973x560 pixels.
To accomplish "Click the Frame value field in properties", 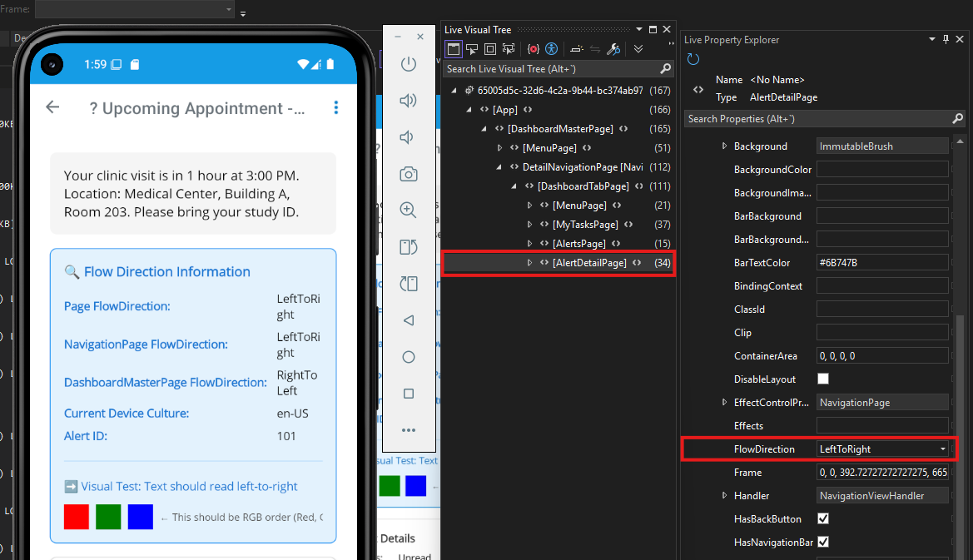I will tap(882, 472).
